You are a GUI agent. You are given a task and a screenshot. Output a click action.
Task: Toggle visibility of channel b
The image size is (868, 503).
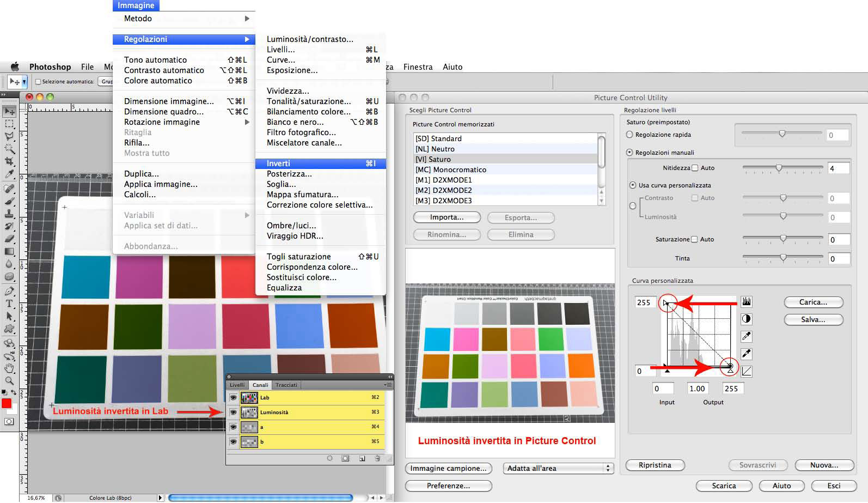233,441
